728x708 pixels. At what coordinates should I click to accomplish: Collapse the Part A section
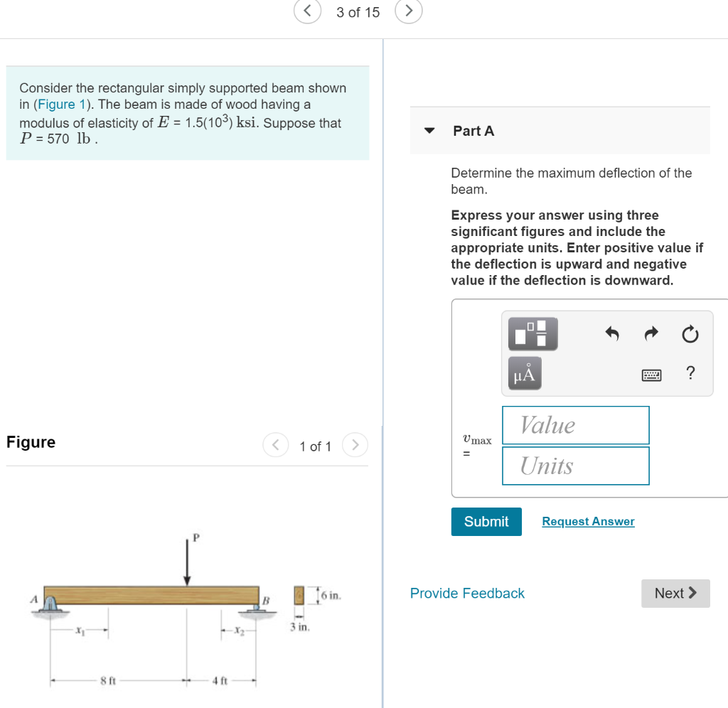point(429,131)
